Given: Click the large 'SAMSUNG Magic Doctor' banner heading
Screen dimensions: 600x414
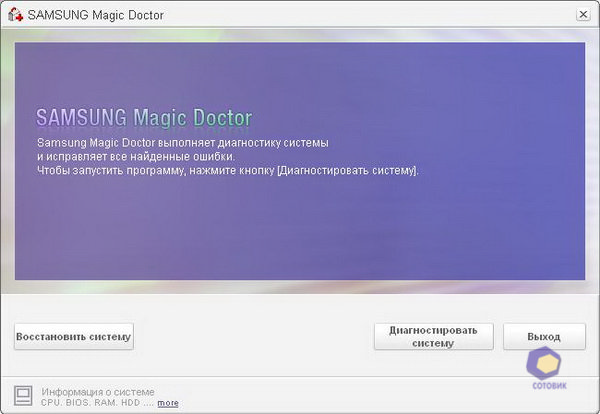Looking at the screenshot, I should pos(144,117).
